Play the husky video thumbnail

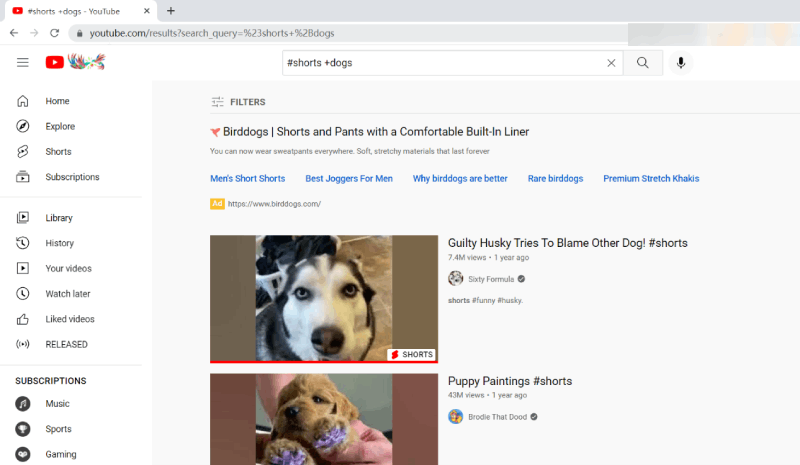click(x=324, y=299)
